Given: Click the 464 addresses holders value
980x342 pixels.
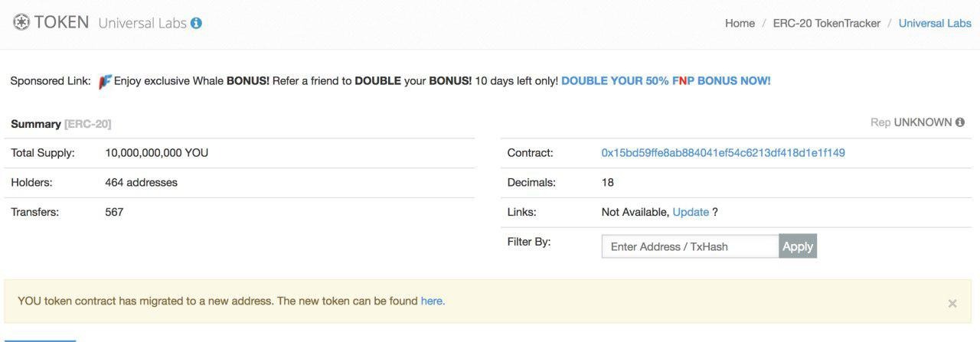Looking at the screenshot, I should click(x=141, y=183).
